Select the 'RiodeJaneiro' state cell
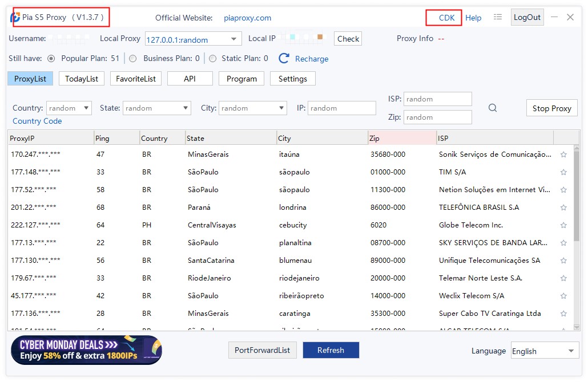Screen dimensions: 588x382 pos(210,278)
